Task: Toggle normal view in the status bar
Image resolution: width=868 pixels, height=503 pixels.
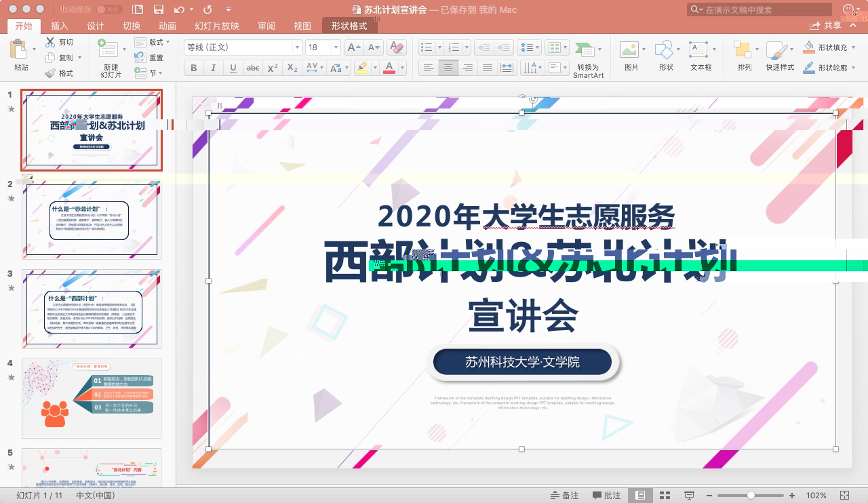Action: click(640, 496)
